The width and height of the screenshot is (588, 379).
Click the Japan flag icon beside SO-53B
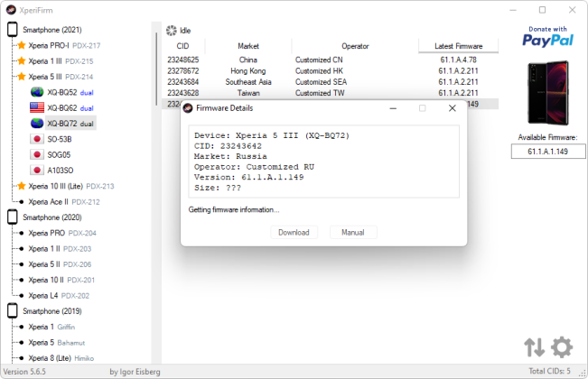(x=37, y=139)
